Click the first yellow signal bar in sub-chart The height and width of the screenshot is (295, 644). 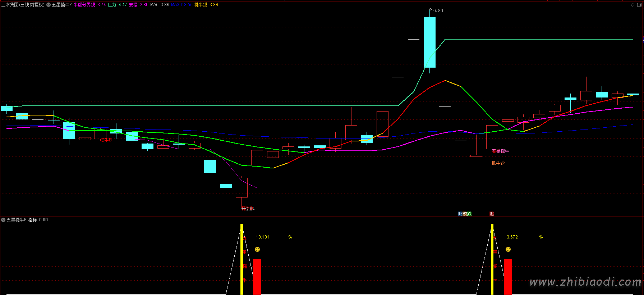[x=241, y=259]
